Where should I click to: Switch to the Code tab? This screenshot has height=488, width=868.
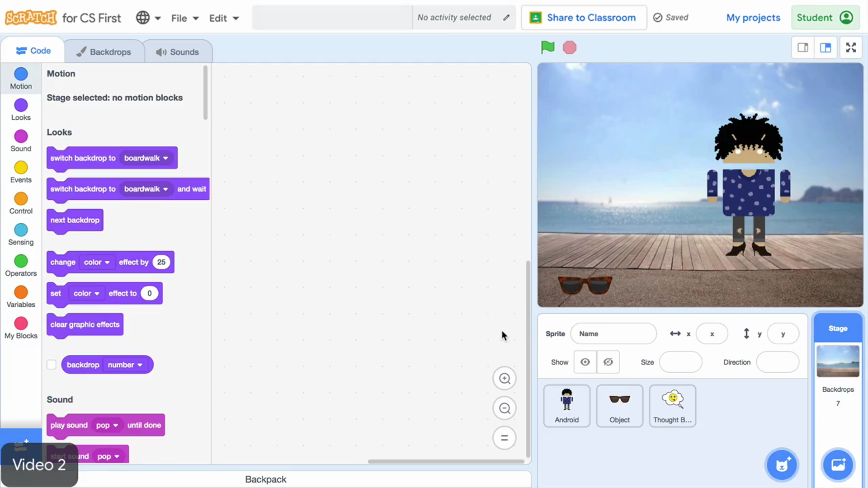click(33, 51)
